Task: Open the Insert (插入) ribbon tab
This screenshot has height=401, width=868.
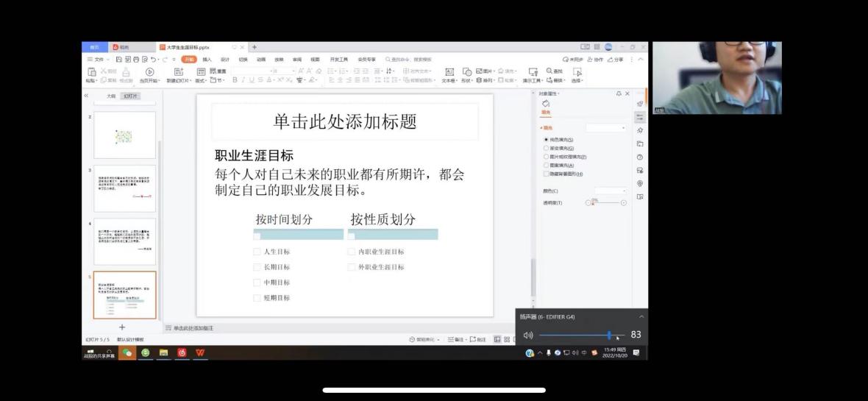Action: pyautogui.click(x=207, y=60)
